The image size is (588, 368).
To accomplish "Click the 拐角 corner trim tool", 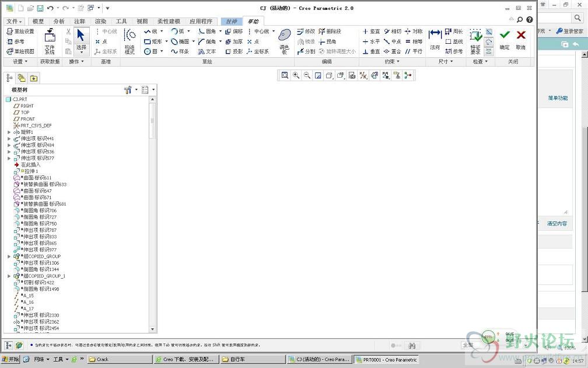I will [327, 41].
